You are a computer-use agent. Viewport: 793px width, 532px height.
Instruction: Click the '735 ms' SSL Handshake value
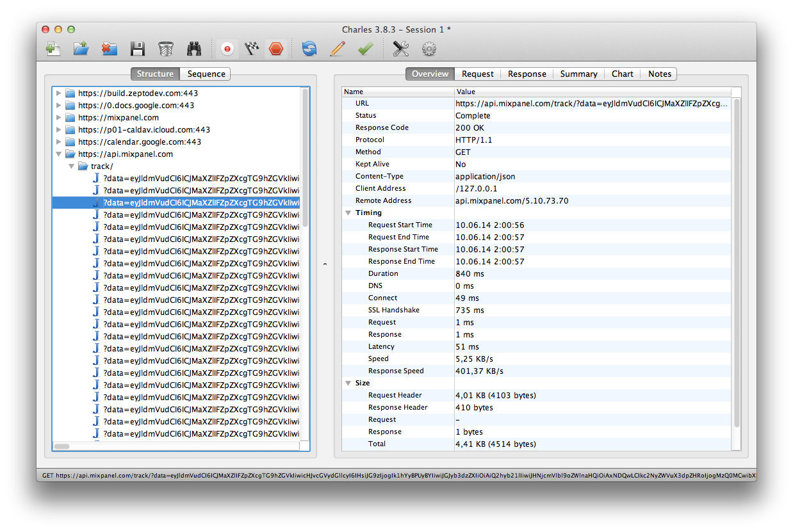click(x=470, y=310)
